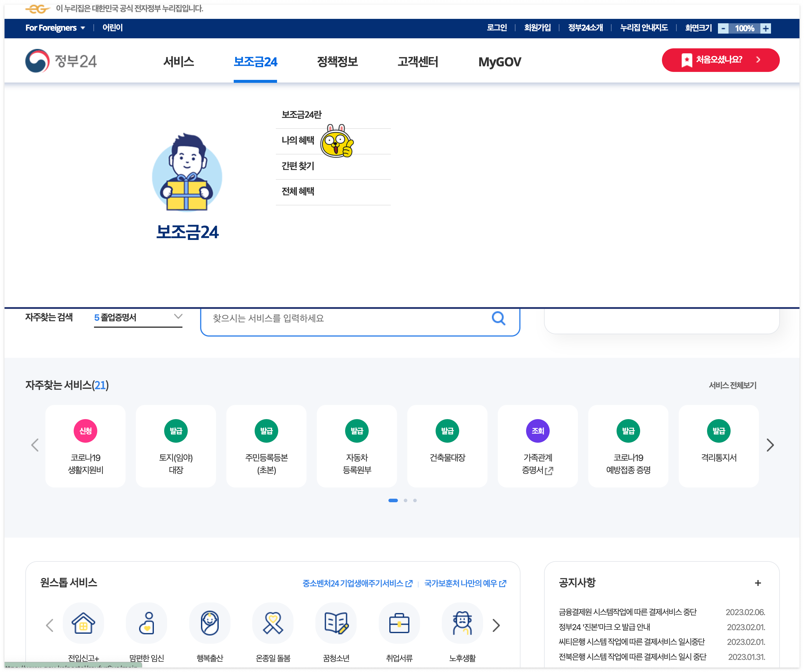Open the 꿈청소년 book icon
The image size is (804, 672).
(x=336, y=623)
